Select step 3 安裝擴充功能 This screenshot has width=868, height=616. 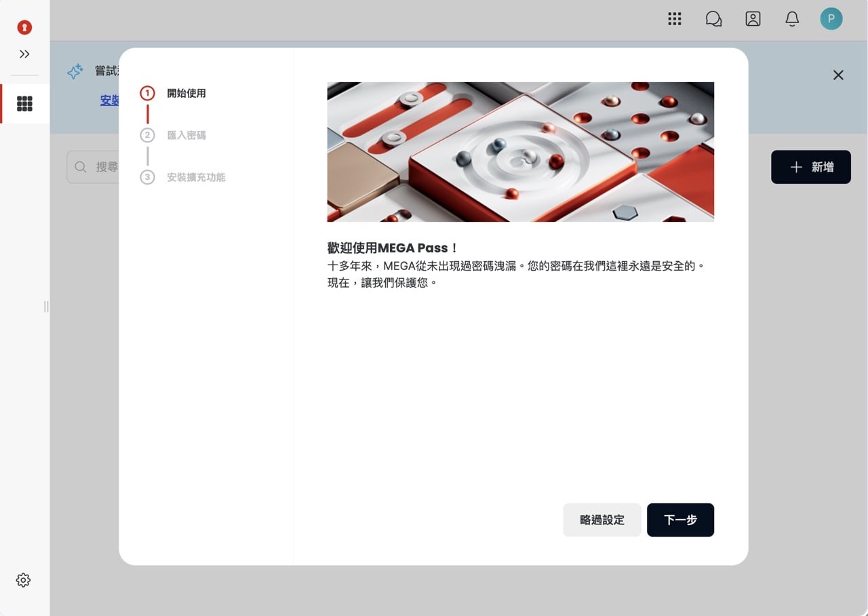[183, 177]
